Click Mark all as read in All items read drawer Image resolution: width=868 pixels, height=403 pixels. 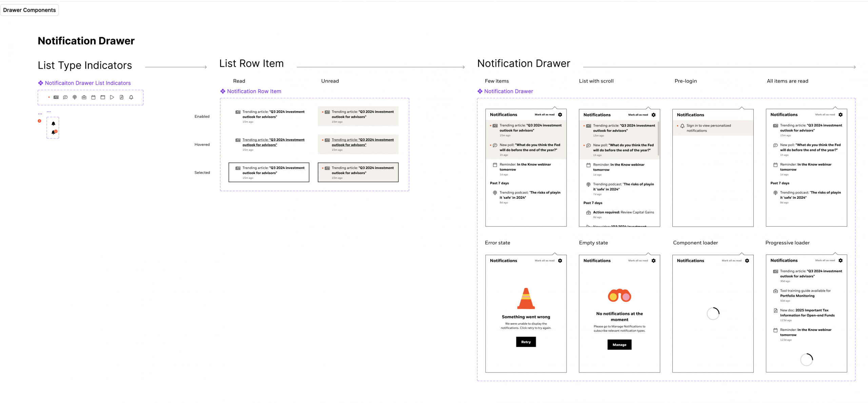[x=825, y=115]
